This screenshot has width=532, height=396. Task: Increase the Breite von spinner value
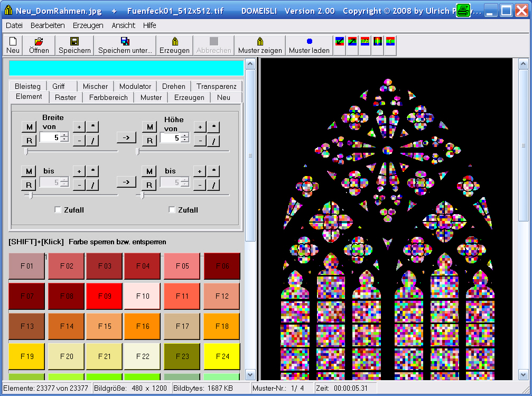point(64,135)
